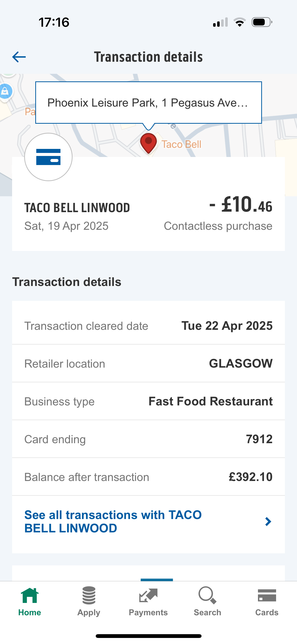The width and height of the screenshot is (297, 644).
Task: Tap the shopping bag map marker
Action: point(5,91)
